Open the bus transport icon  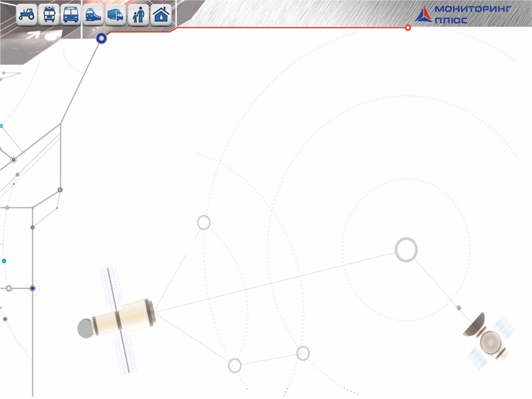coord(71,14)
